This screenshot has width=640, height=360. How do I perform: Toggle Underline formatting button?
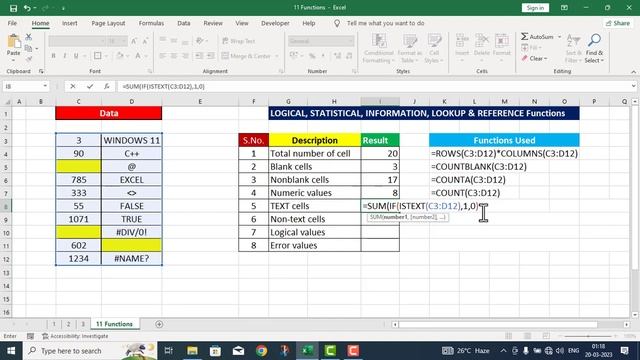click(x=76, y=56)
